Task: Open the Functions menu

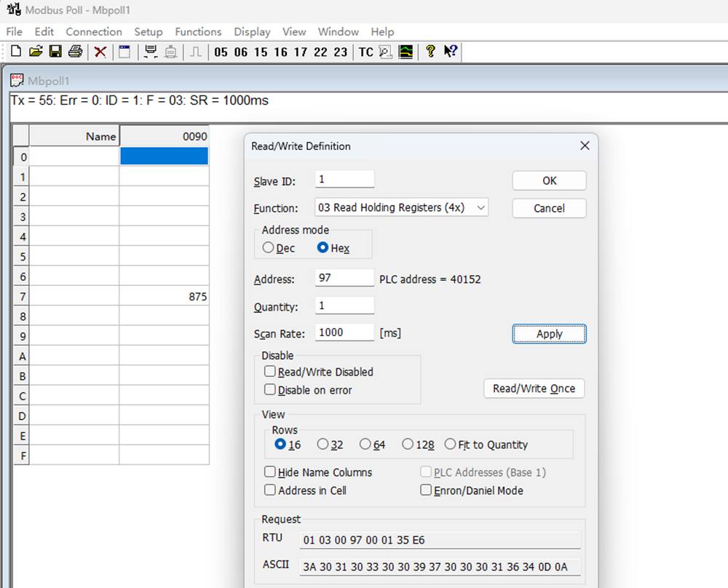Action: click(x=198, y=31)
